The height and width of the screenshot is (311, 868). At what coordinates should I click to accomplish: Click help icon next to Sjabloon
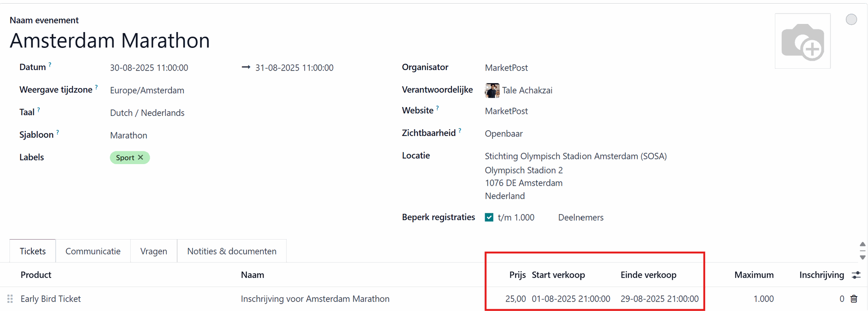(57, 133)
